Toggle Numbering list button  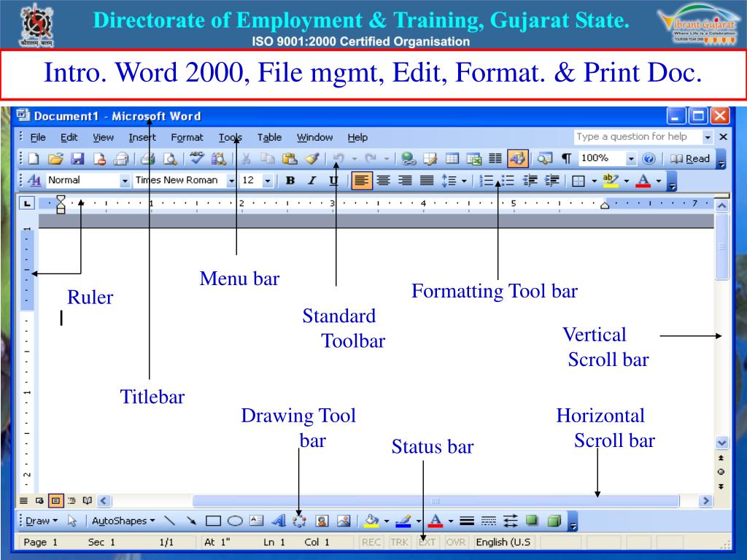tap(487, 181)
